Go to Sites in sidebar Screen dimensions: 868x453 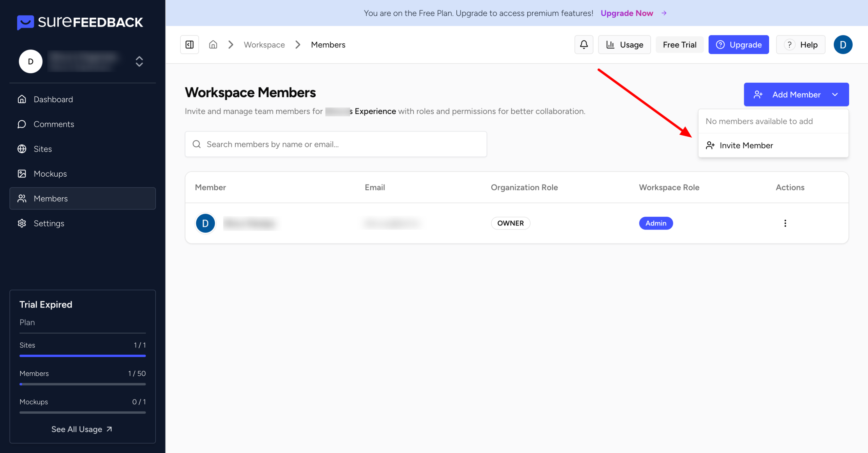tap(43, 149)
